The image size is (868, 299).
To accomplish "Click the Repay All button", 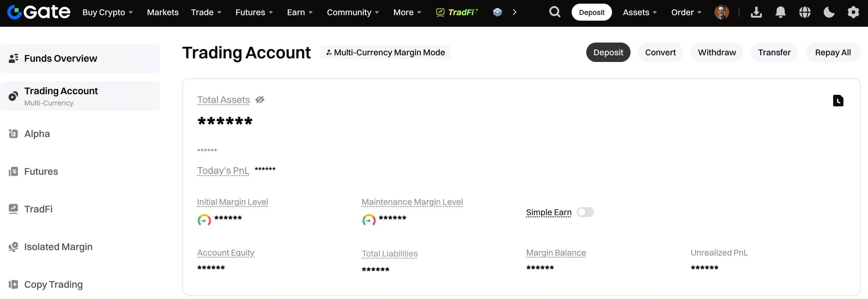I will point(833,52).
